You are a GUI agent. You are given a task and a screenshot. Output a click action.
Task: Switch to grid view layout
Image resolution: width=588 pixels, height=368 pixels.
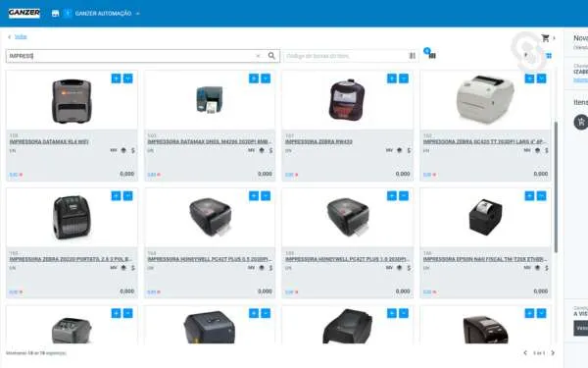pyautogui.click(x=549, y=56)
